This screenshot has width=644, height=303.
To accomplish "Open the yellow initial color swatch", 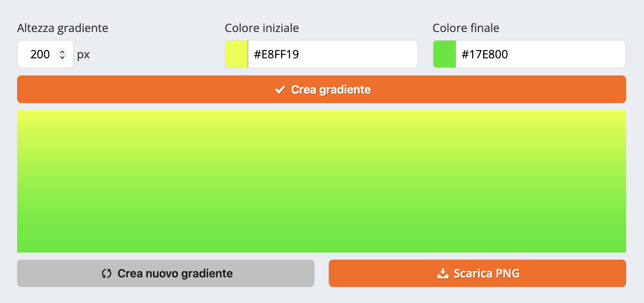I will (x=237, y=54).
